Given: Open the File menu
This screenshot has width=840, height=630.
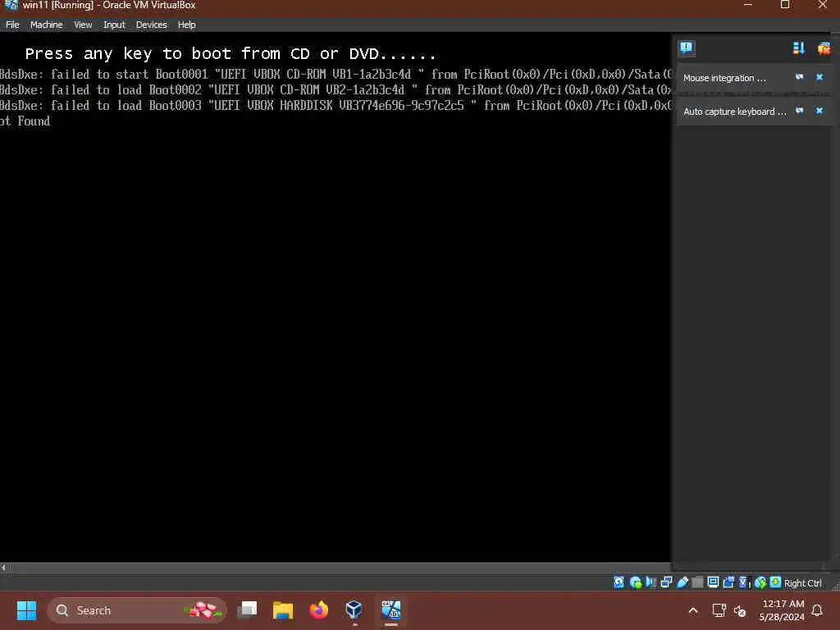Looking at the screenshot, I should 12,25.
